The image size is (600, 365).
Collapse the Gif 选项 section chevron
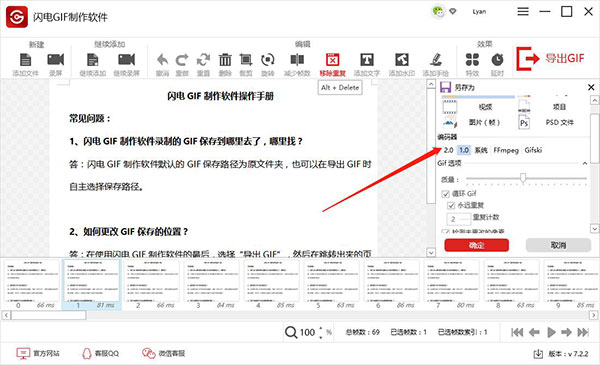pos(585,163)
